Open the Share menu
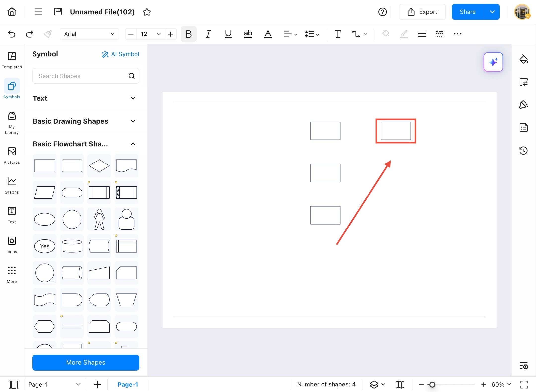Screen dimensions: 536x392 pyautogui.click(x=468, y=12)
